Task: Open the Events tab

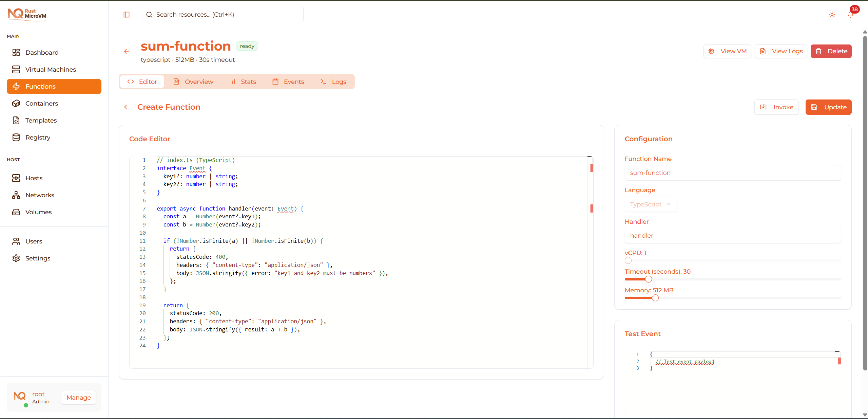Action: pyautogui.click(x=288, y=81)
